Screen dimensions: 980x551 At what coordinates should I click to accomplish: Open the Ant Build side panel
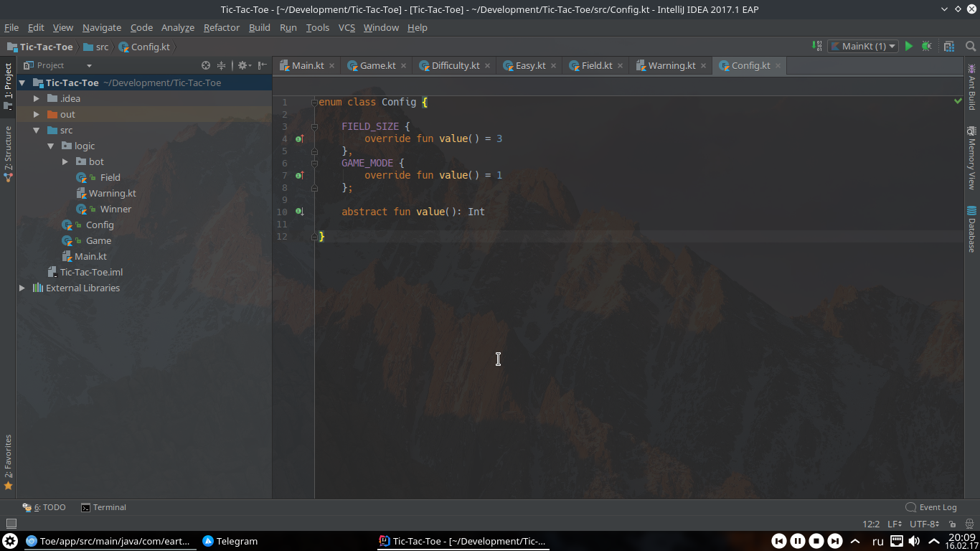[972, 88]
